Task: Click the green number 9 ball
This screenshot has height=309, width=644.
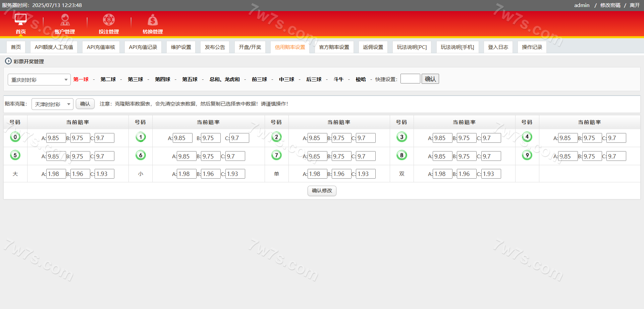Action: (527, 155)
